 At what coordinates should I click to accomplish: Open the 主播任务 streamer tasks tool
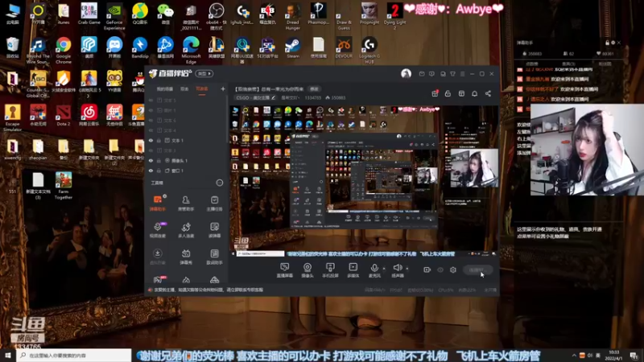tap(214, 204)
